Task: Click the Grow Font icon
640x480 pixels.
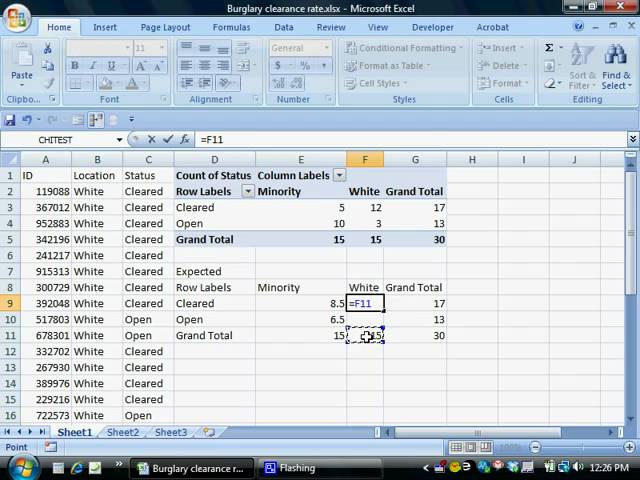Action: 141,66
